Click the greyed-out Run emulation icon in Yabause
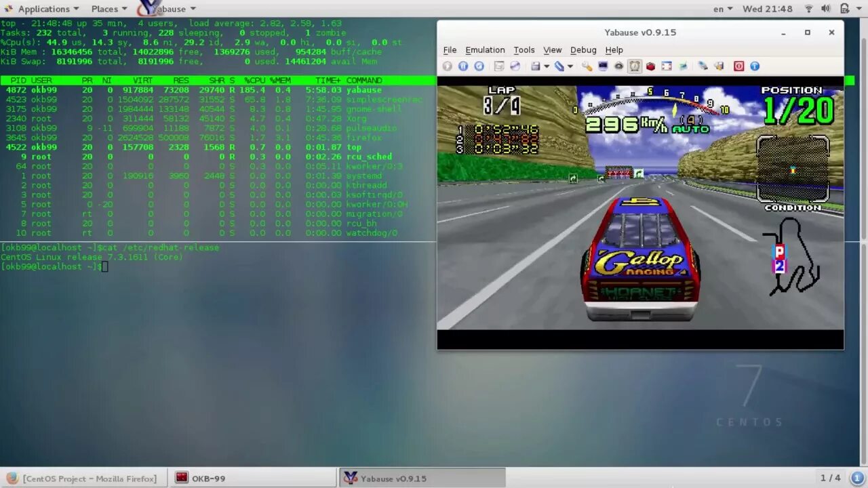This screenshot has width=868, height=488. click(447, 66)
